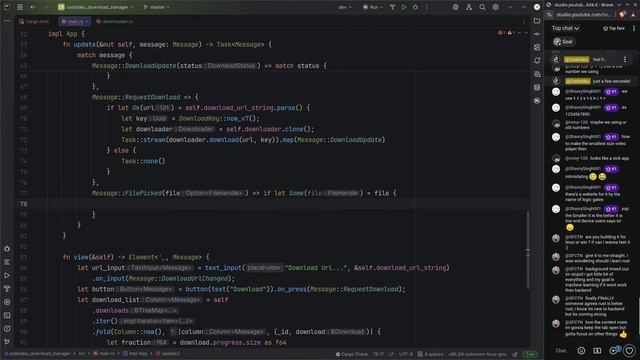Open the master branch dropdown
Screen dimensions: 640x360
click(x=157, y=7)
